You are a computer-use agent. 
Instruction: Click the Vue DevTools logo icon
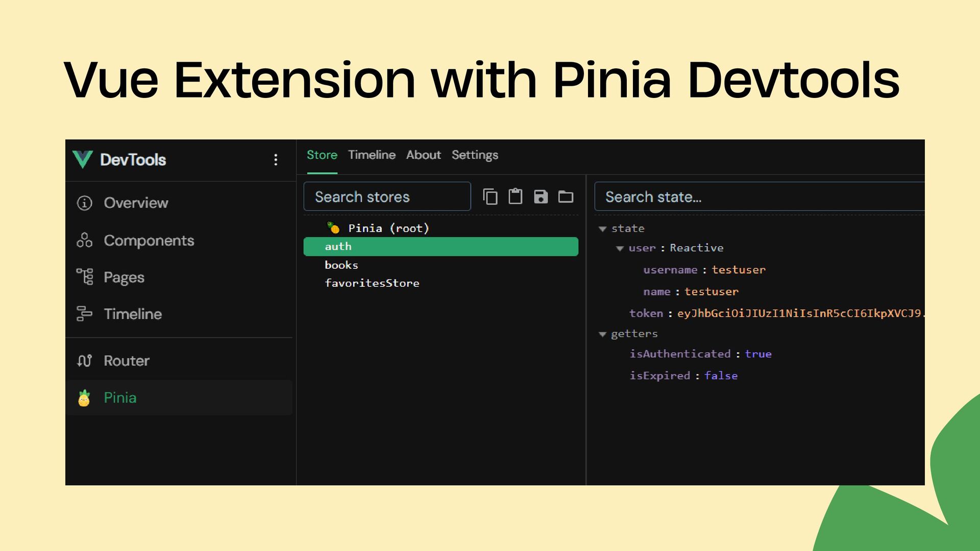82,160
